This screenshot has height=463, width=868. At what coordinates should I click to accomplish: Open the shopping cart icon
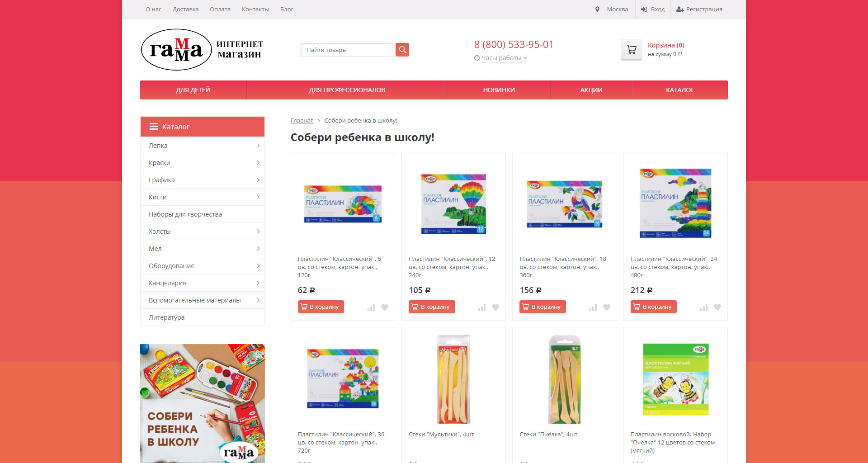point(632,50)
